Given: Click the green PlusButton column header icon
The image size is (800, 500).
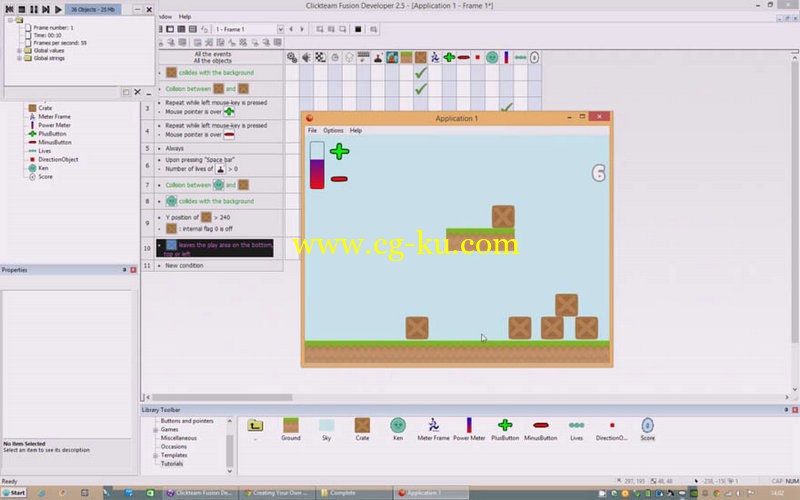Looking at the screenshot, I should coord(449,58).
